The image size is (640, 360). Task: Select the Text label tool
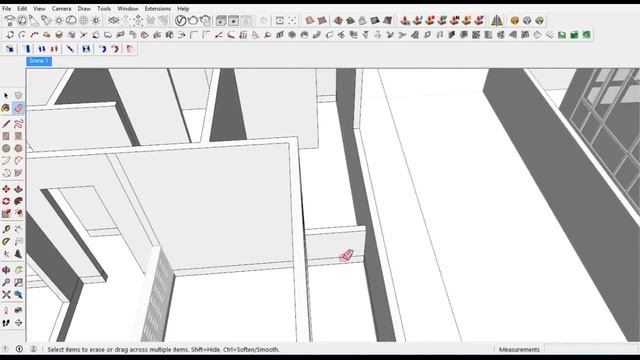click(18, 242)
